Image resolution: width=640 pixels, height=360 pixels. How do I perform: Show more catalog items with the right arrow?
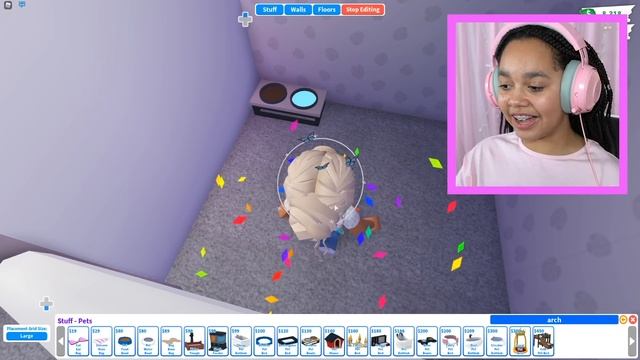[632, 341]
